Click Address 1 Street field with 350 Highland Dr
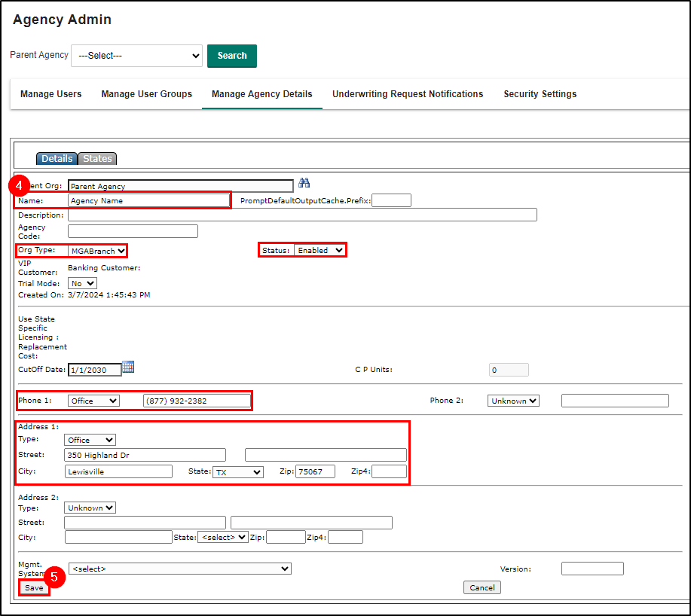The width and height of the screenshot is (691, 616). point(145,455)
